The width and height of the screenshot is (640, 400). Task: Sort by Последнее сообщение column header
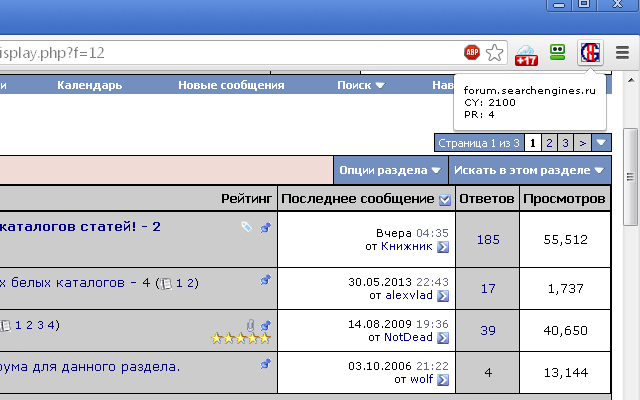click(358, 199)
